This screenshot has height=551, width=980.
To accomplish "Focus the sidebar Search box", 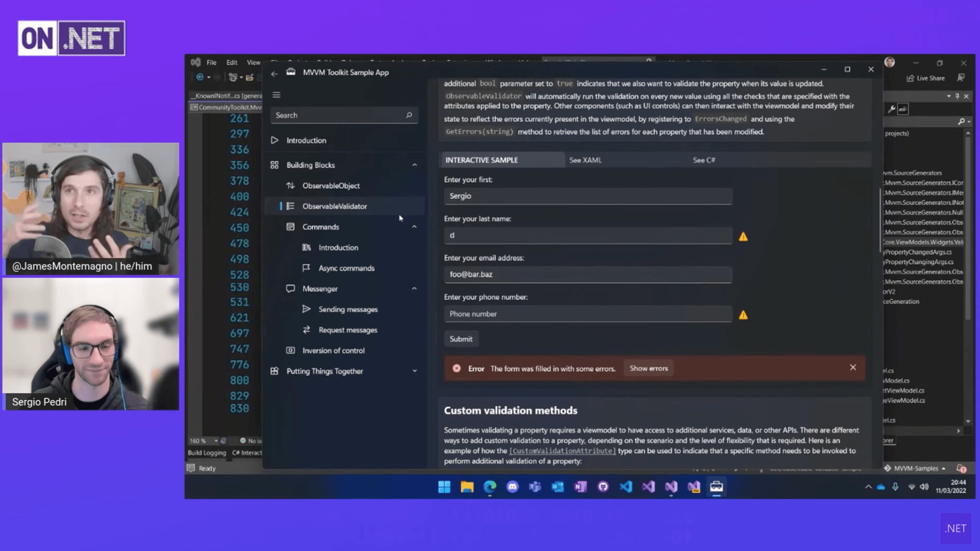I will pos(344,115).
